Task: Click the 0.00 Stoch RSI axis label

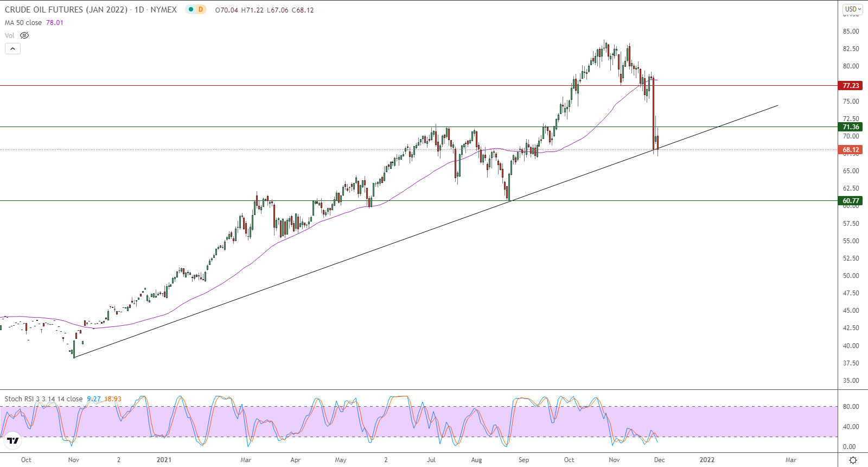Action: (850, 447)
